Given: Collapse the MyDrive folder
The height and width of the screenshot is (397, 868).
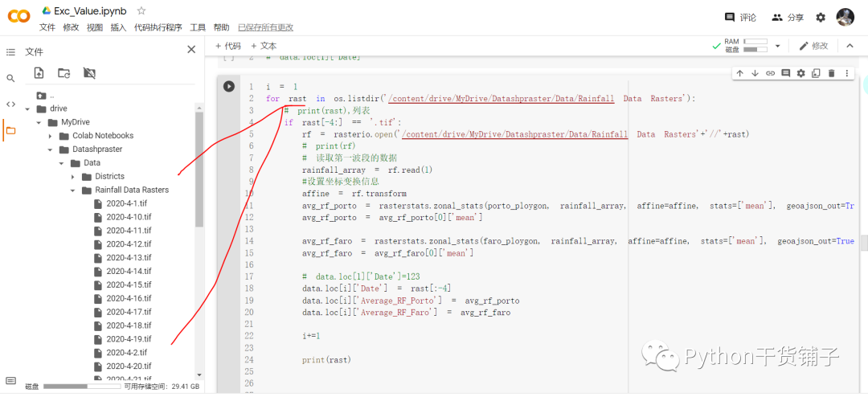Looking at the screenshot, I should [x=39, y=122].
